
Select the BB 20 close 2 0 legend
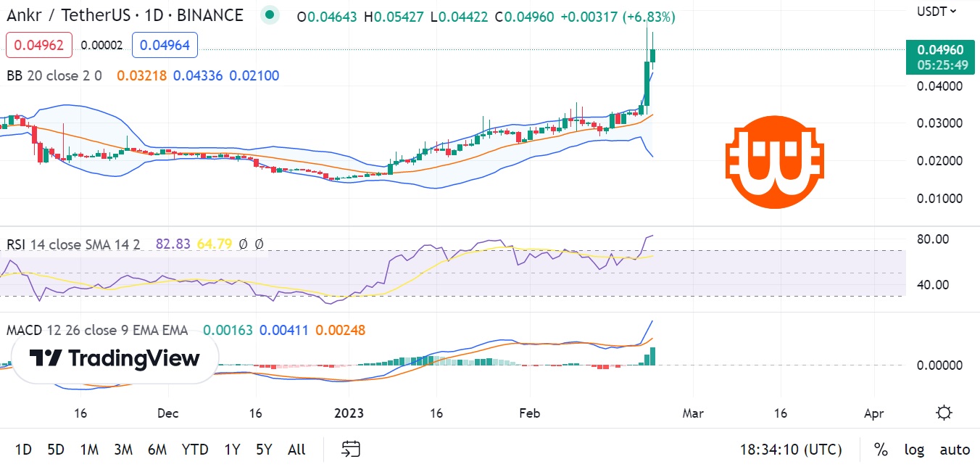tap(54, 75)
